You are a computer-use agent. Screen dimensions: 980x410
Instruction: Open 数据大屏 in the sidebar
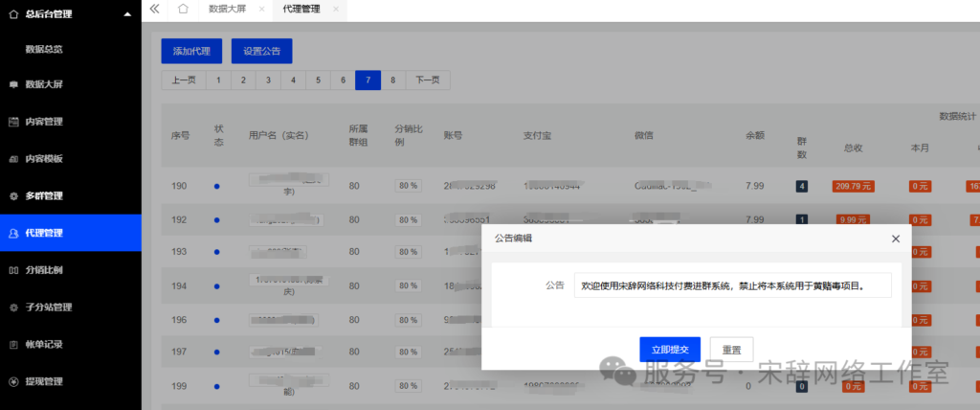point(71,85)
